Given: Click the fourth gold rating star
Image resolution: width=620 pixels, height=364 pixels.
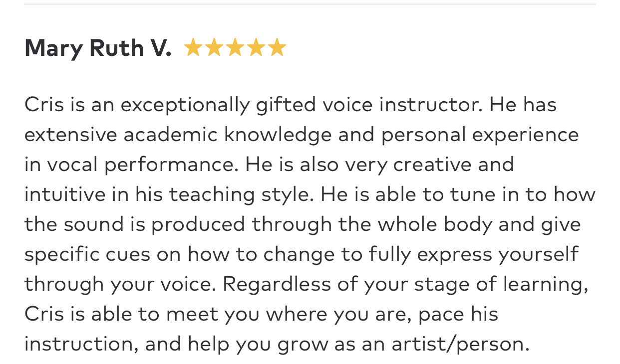Looking at the screenshot, I should pos(256,48).
